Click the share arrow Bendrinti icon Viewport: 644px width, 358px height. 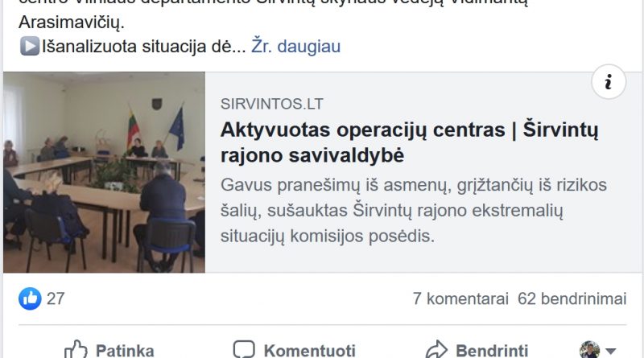pyautogui.click(x=436, y=350)
